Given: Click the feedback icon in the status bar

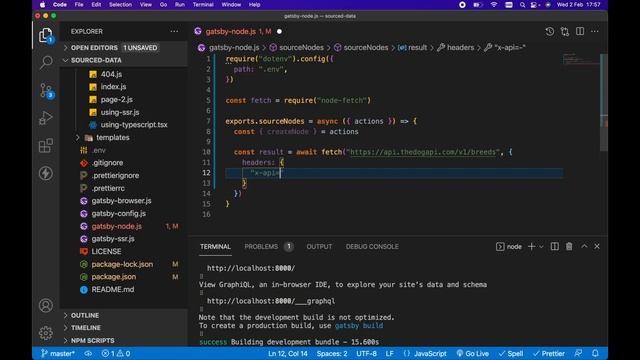Looking at the screenshot, I should 578,353.
